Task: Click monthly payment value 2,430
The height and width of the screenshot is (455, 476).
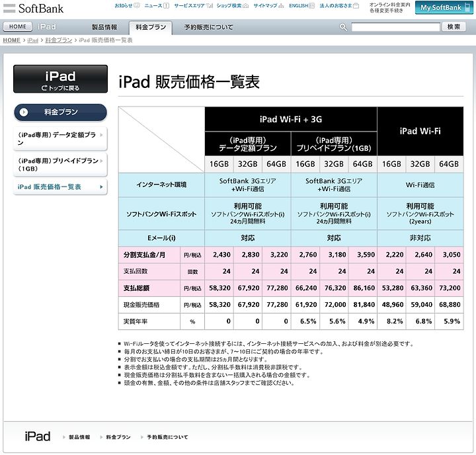Action: coord(221,255)
